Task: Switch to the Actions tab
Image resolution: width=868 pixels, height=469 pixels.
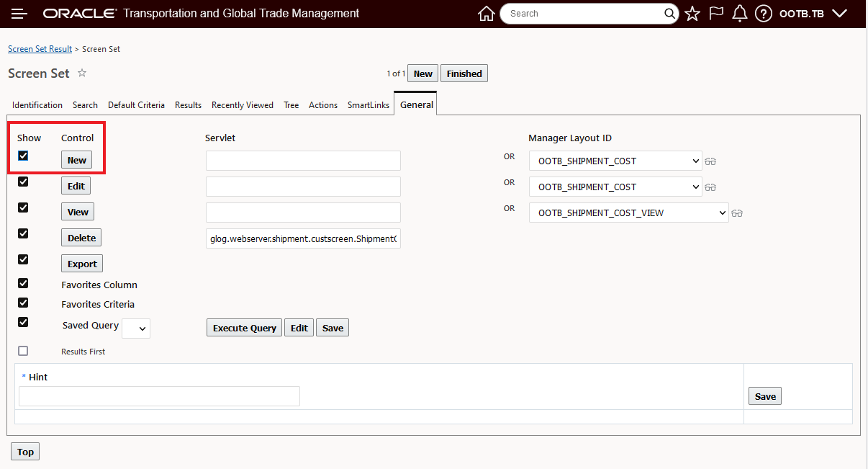Action: (323, 105)
